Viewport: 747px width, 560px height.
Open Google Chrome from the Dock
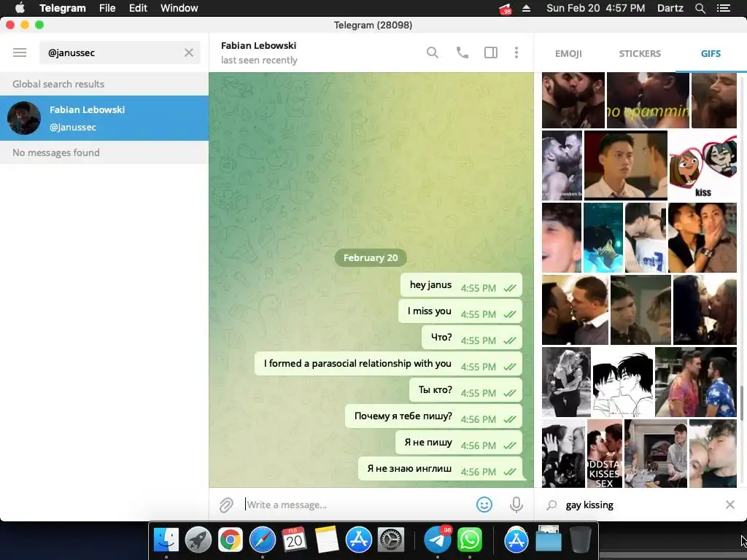click(x=230, y=540)
